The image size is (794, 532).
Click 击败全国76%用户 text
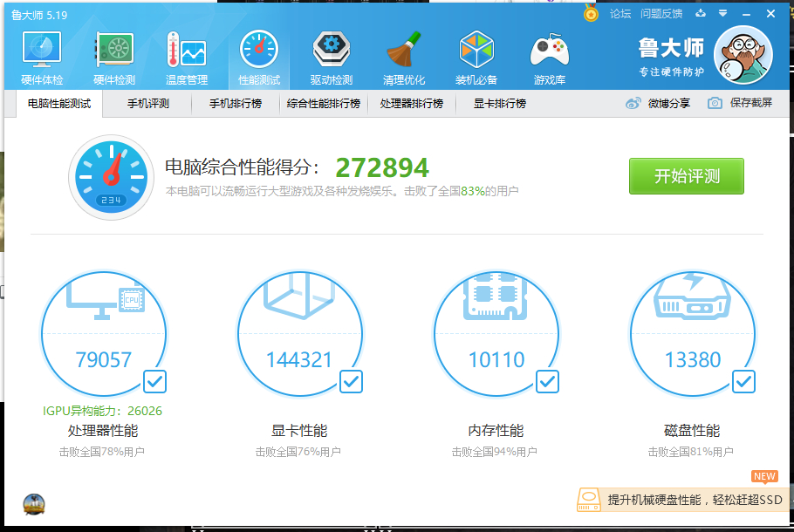(x=298, y=452)
